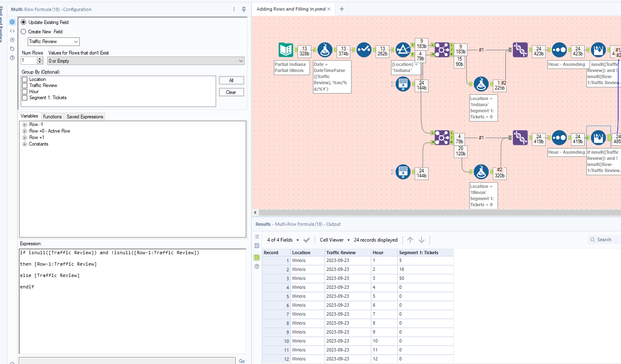Select the purple Multi-Row Formula DNA tool

click(x=520, y=50)
